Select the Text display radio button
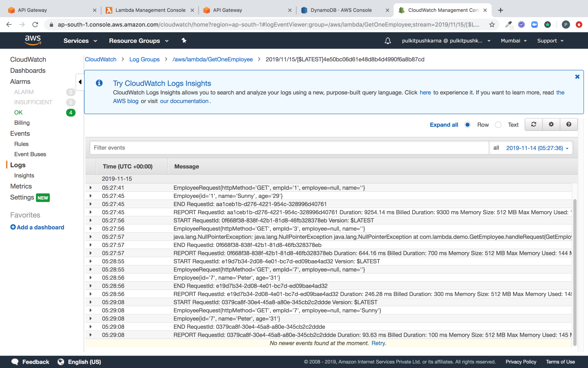 498,125
